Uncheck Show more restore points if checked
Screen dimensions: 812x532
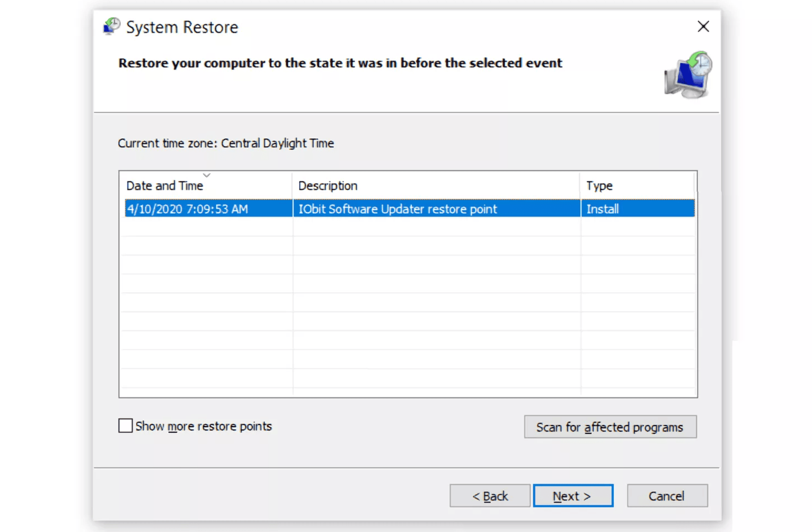125,426
